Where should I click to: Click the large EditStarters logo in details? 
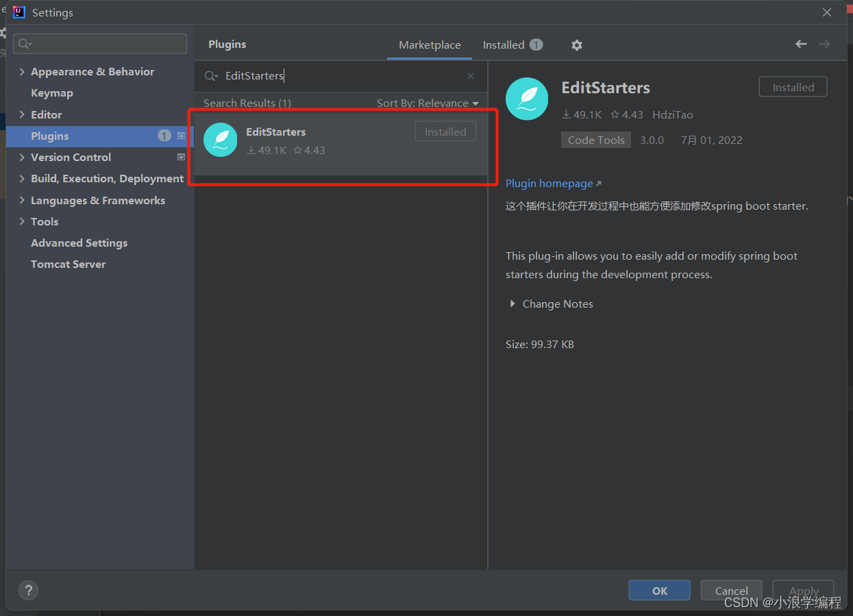[527, 99]
